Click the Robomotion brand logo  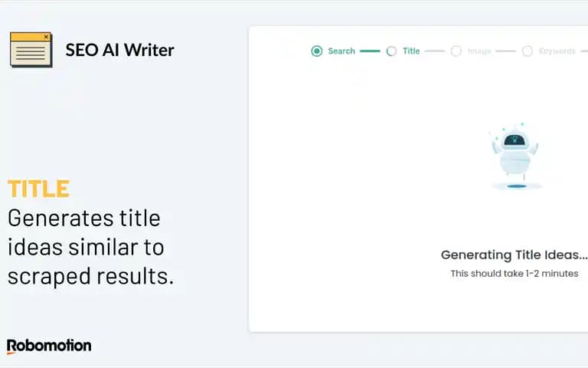pos(49,347)
